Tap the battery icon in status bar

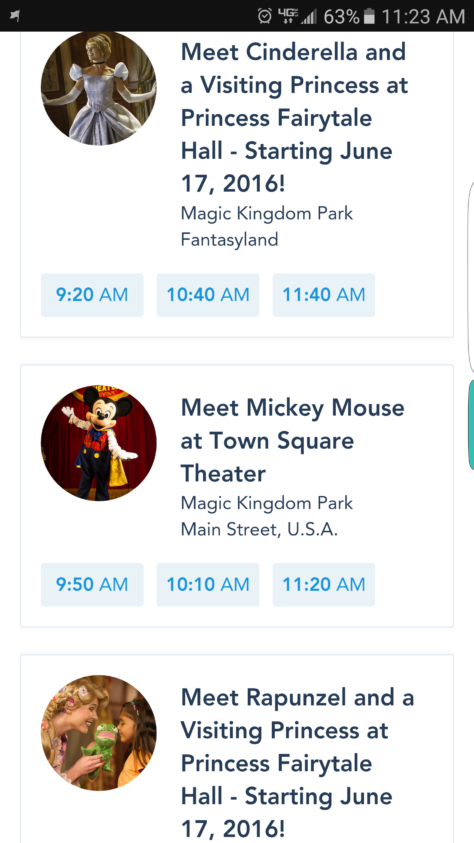369,17
